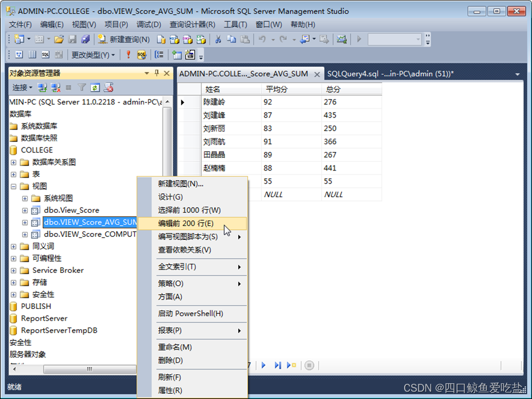Expand the 系统视图 node
This screenshot has width=532, height=399.
click(25, 198)
